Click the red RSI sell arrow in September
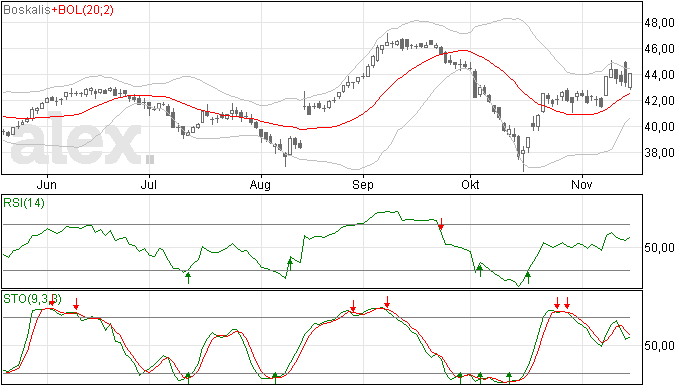 [x=441, y=223]
